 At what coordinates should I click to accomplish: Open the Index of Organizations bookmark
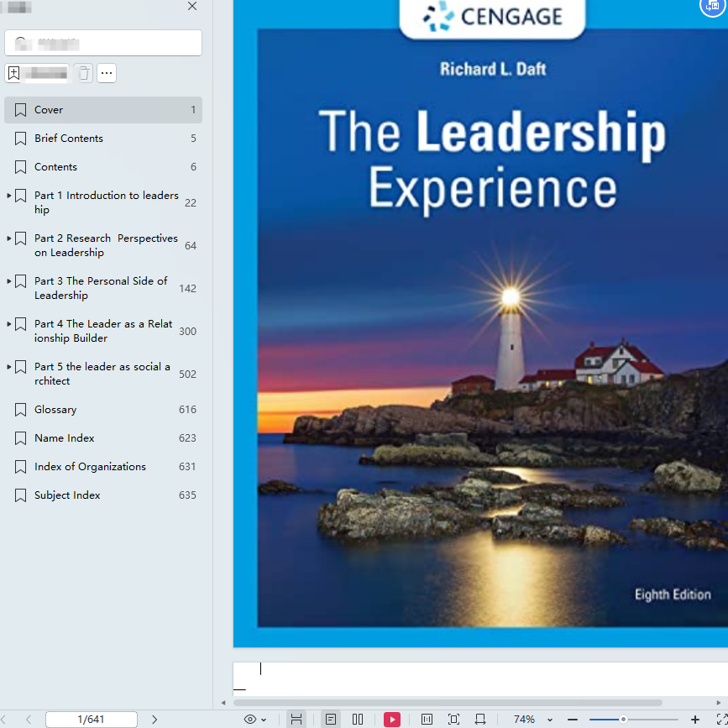(103, 467)
